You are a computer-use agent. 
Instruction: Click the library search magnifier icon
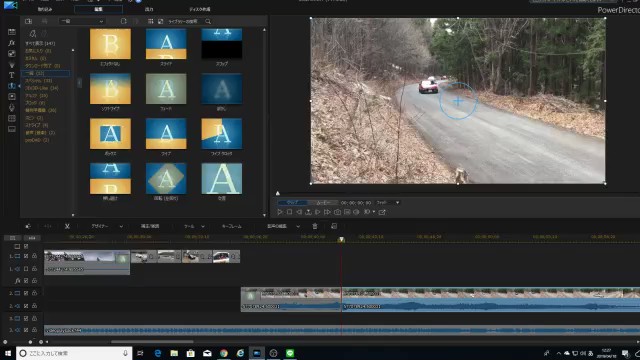click(208, 21)
